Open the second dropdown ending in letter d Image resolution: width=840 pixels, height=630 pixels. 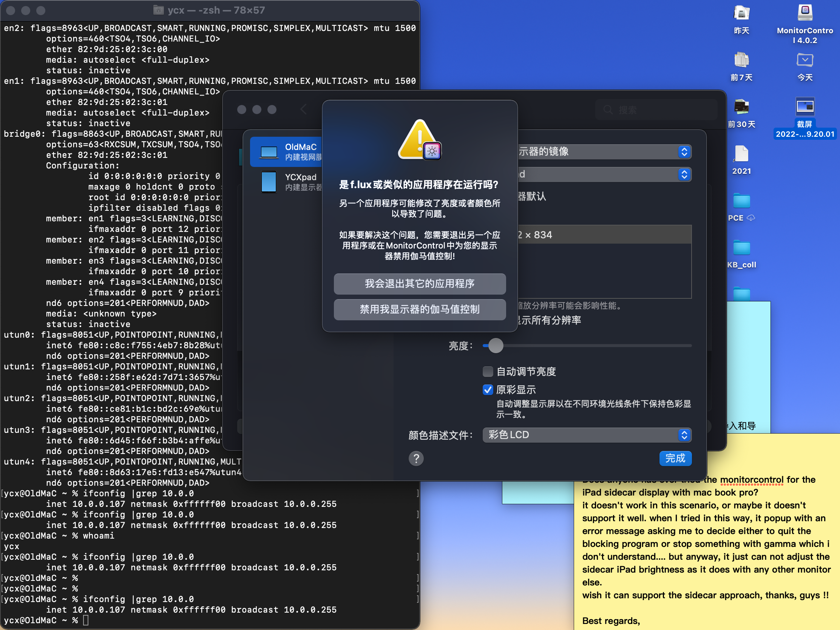(605, 174)
